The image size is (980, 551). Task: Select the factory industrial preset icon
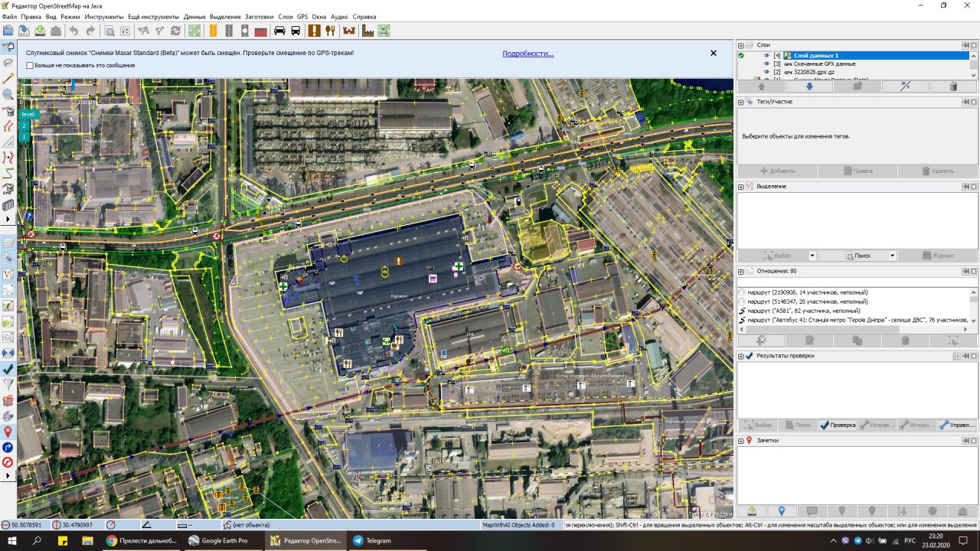(367, 31)
